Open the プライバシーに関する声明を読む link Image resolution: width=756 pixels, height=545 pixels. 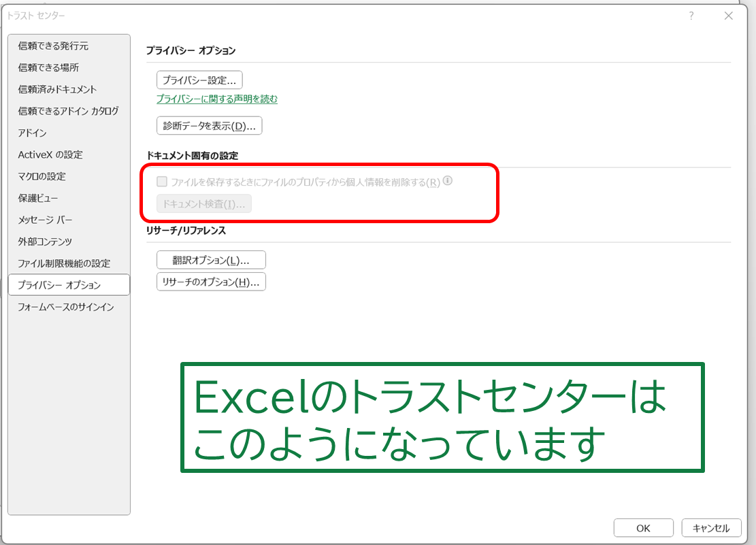tap(217, 99)
